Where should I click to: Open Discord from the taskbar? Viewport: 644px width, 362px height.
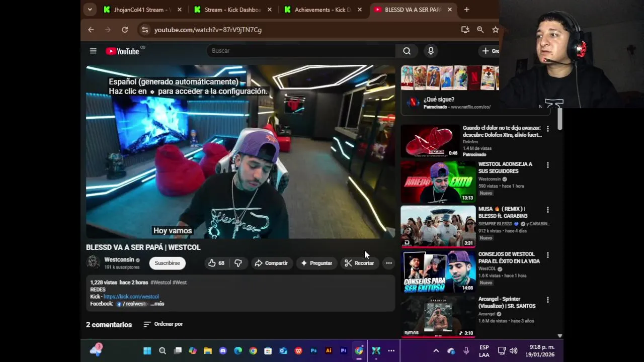click(223, 351)
